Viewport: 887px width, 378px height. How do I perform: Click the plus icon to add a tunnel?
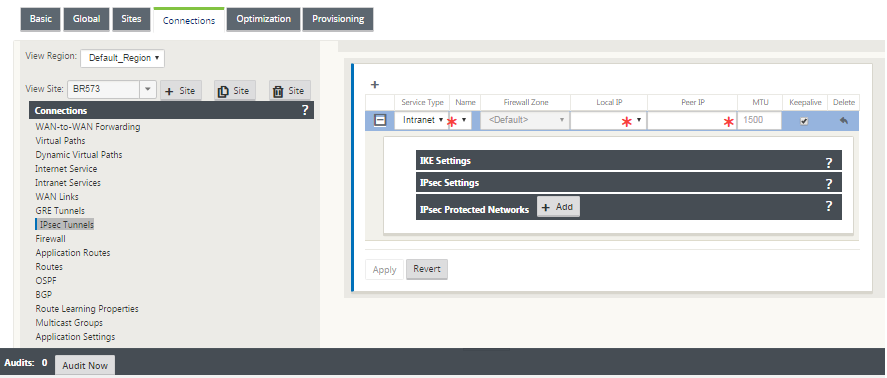point(374,85)
